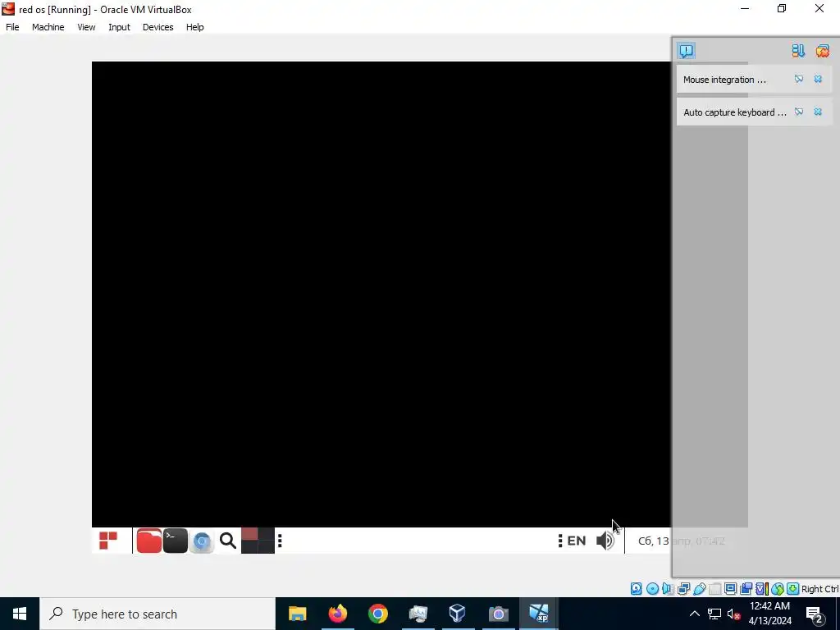This screenshot has width=840, height=630.
Task: Click the optical drive status icon
Action: pos(652,589)
